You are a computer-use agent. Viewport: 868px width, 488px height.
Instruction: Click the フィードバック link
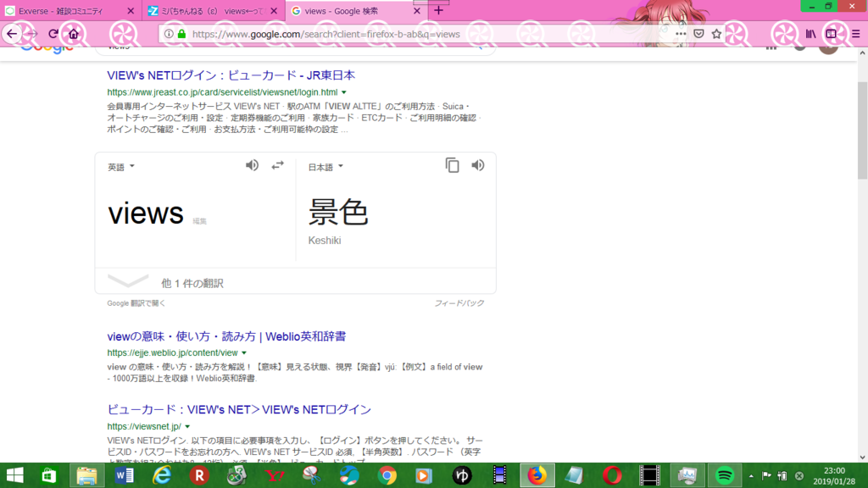pos(459,303)
